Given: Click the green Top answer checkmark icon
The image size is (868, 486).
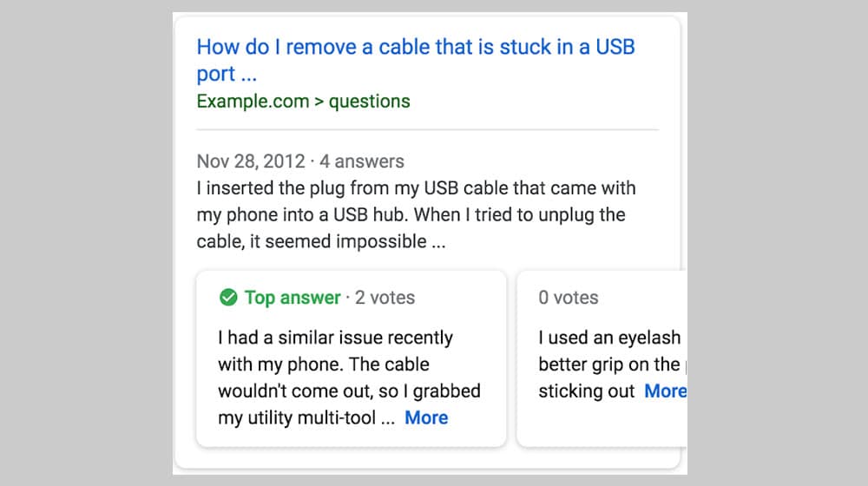Looking at the screenshot, I should 228,298.
